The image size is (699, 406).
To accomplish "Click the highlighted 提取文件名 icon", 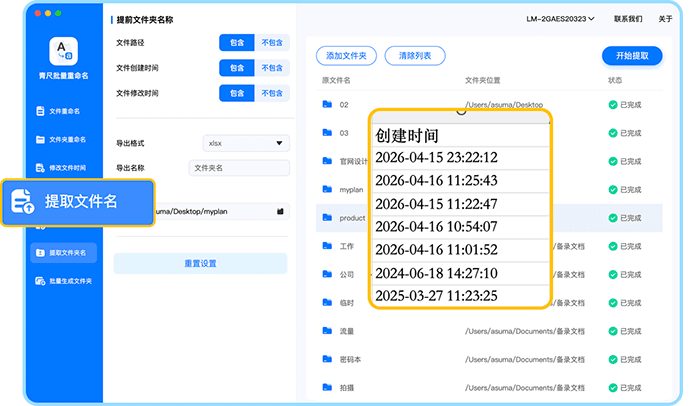I will [23, 202].
